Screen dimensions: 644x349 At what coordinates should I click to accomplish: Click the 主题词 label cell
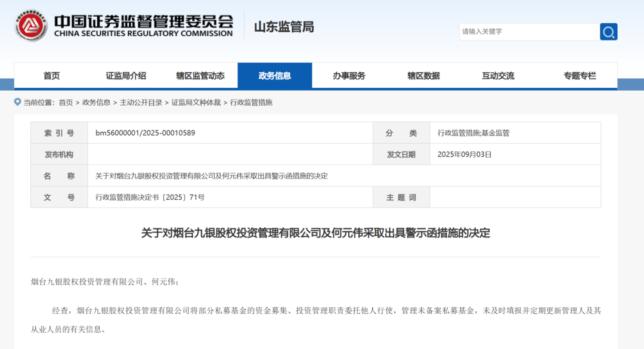click(401, 197)
